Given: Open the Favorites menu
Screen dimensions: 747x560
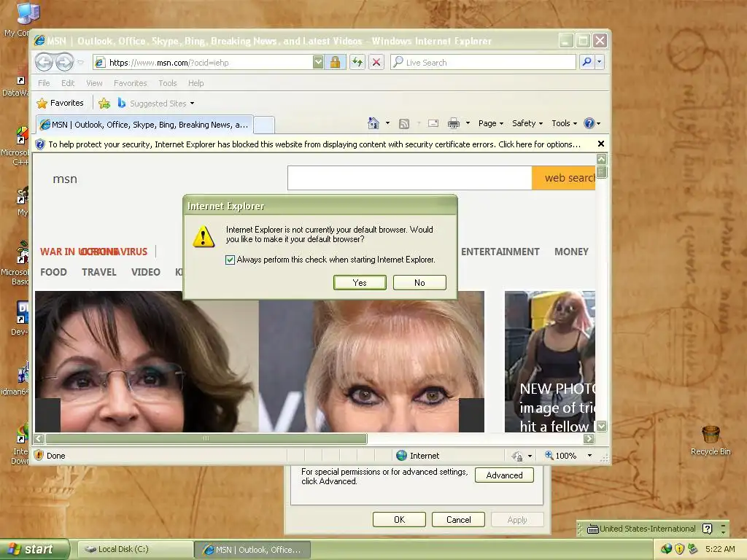Looking at the screenshot, I should point(130,83).
